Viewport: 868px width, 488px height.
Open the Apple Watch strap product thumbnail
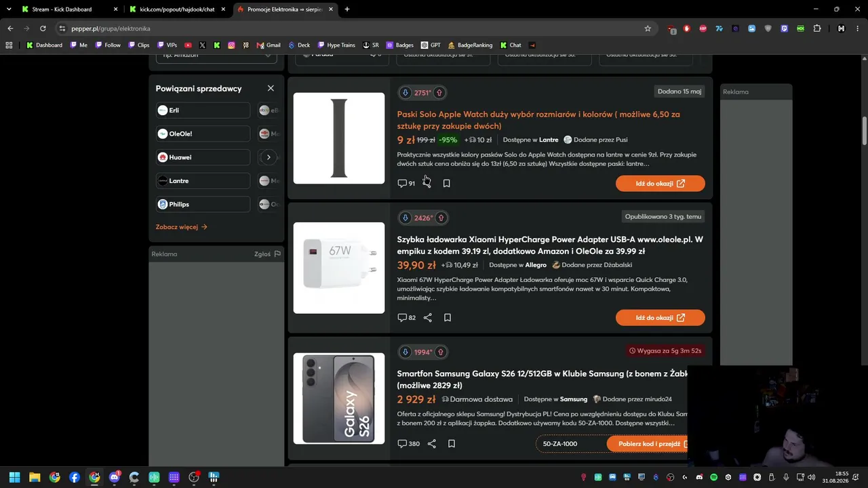tap(339, 138)
